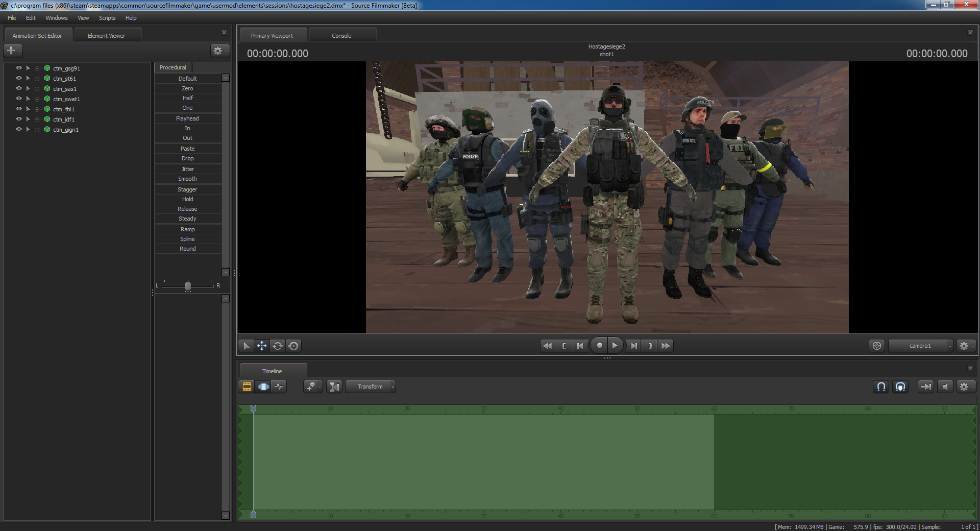This screenshot has height=531, width=980.
Task: Select the ctm_gign1 animation set
Action: (x=66, y=130)
